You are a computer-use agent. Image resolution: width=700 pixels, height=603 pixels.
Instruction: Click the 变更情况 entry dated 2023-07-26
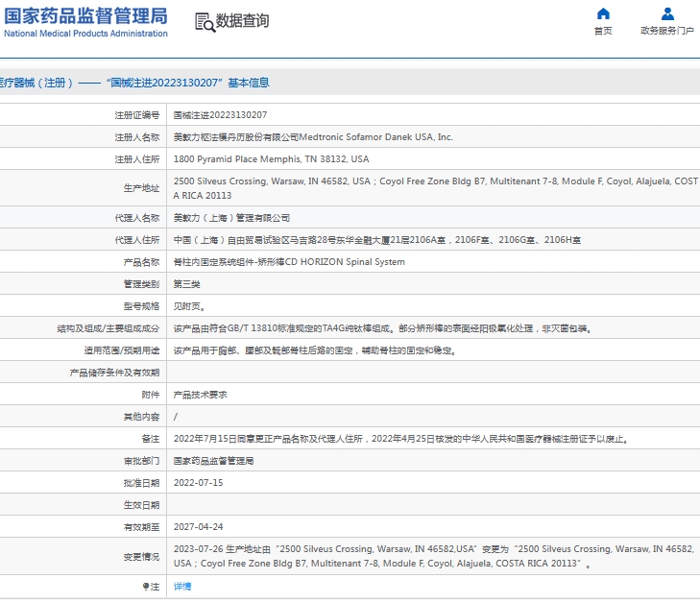(433, 556)
